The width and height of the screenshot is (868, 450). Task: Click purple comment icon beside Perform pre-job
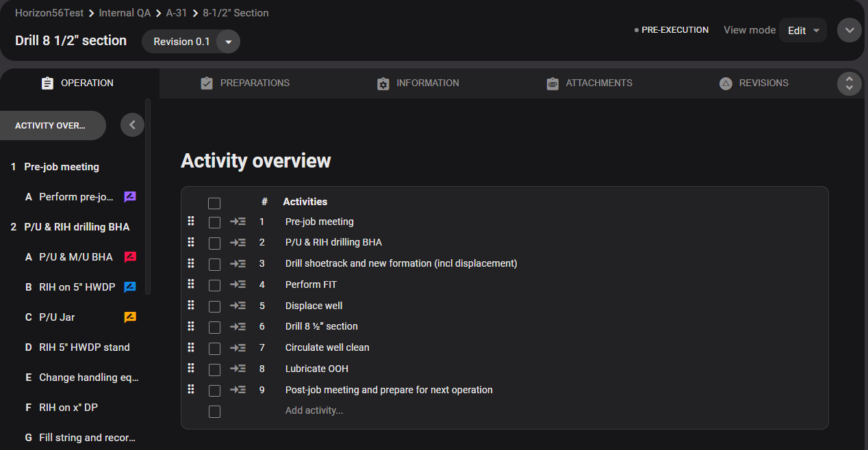tap(129, 197)
